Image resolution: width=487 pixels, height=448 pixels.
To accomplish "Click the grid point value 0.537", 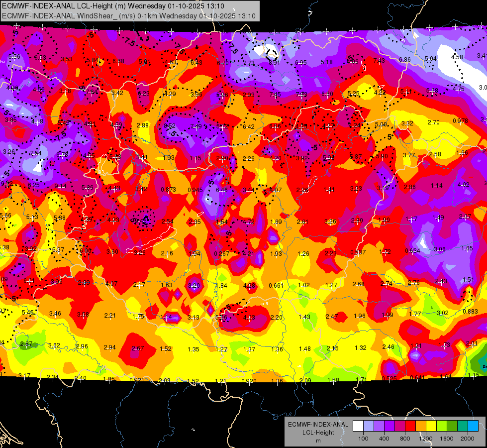I will [x=358, y=252].
